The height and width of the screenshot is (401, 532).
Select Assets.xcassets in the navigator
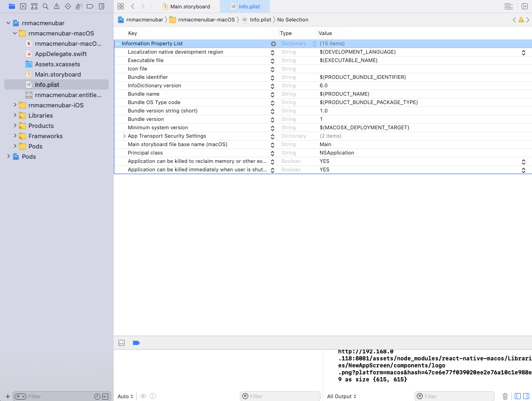click(x=57, y=64)
